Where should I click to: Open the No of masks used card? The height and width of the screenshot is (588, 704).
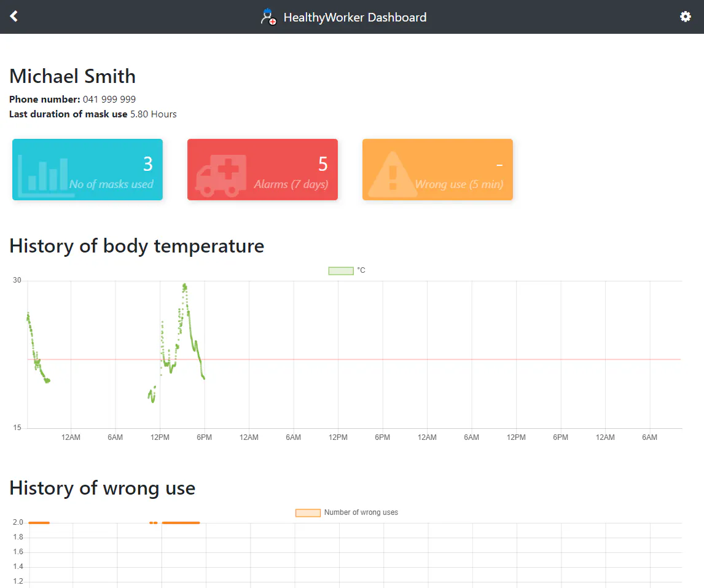(x=87, y=170)
